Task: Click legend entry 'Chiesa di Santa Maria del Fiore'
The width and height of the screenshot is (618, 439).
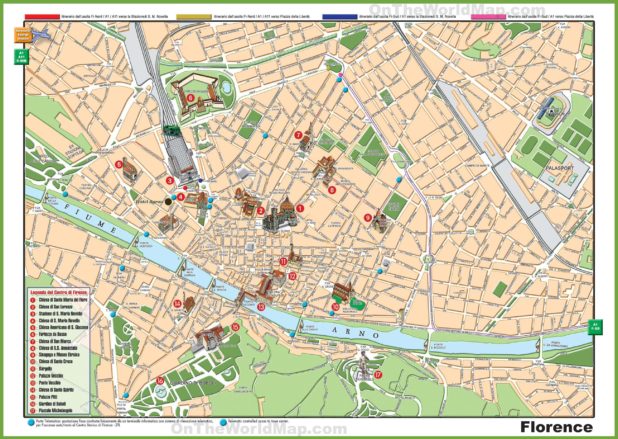Action: coord(63,299)
